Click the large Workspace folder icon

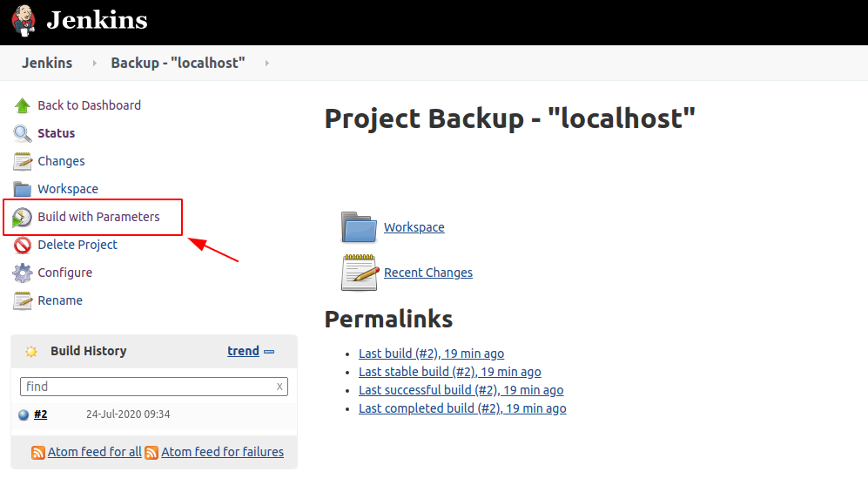(x=359, y=227)
